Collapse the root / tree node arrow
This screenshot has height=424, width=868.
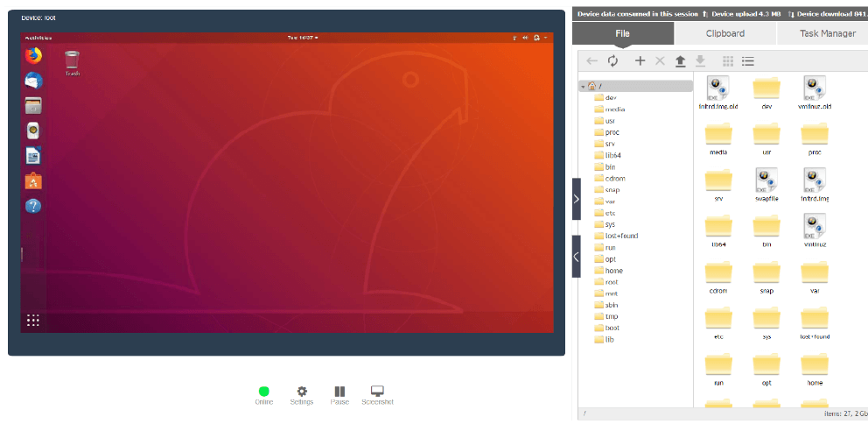tap(583, 87)
